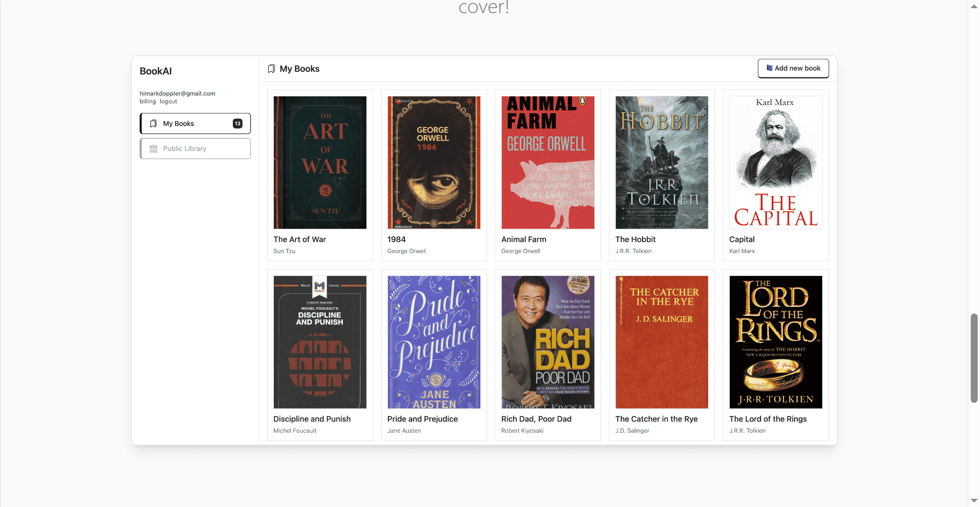Click the billing link
This screenshot has width=980, height=507.
[x=147, y=101]
